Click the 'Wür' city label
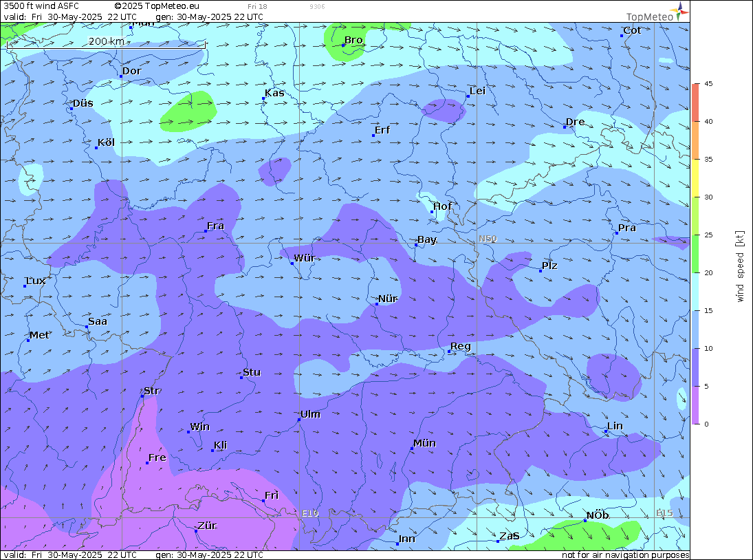 pyautogui.click(x=305, y=258)
